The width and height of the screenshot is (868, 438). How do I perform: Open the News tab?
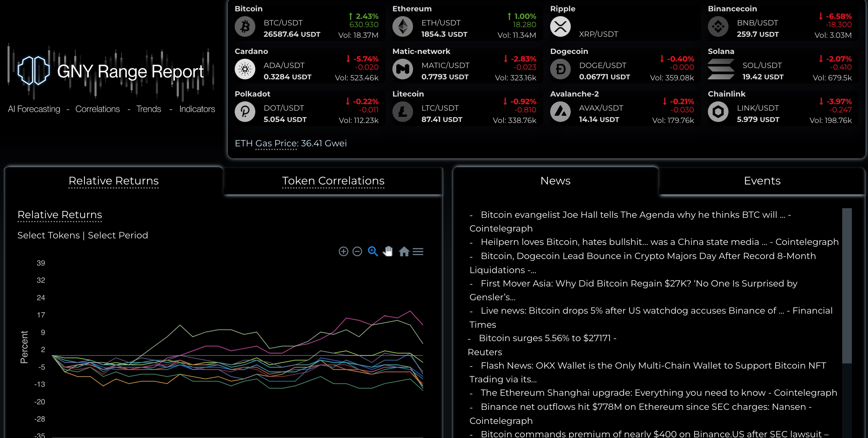click(x=555, y=181)
